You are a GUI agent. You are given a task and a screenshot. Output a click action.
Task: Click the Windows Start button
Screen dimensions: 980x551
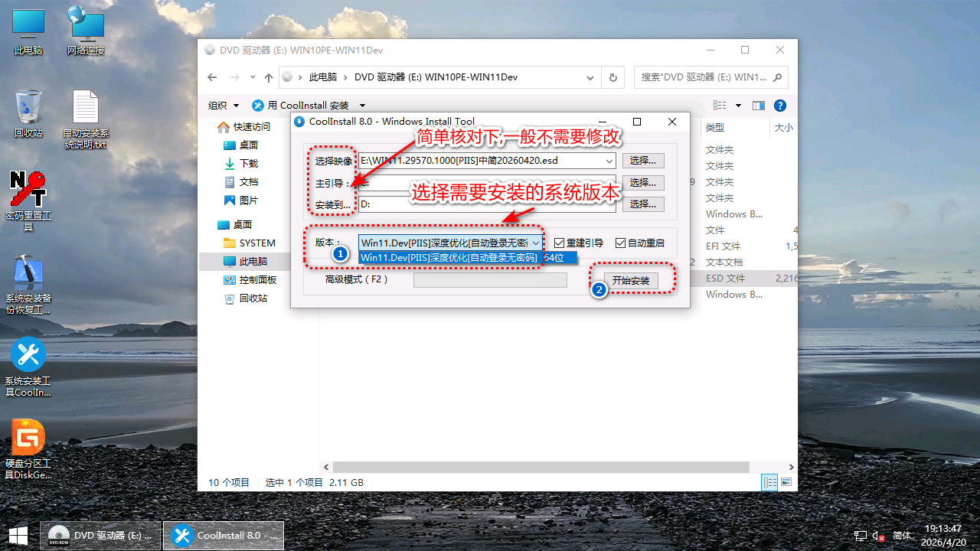click(x=18, y=535)
